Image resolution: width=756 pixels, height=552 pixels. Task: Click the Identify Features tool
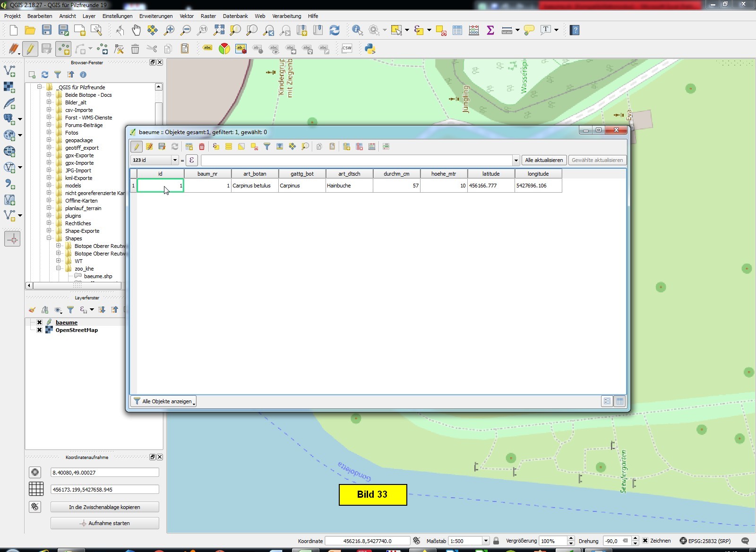(x=357, y=30)
